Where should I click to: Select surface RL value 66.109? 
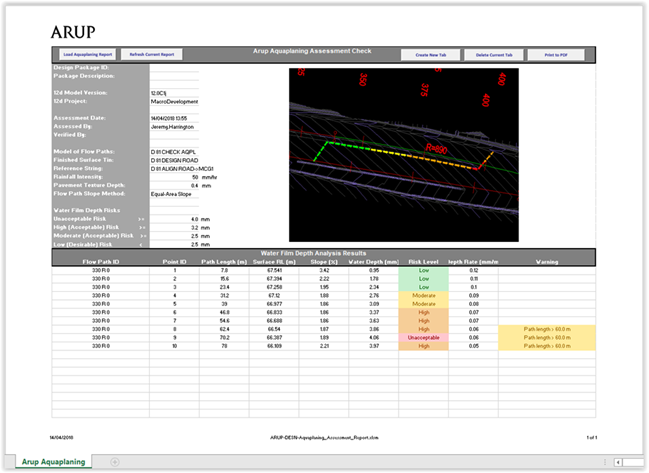(274, 346)
